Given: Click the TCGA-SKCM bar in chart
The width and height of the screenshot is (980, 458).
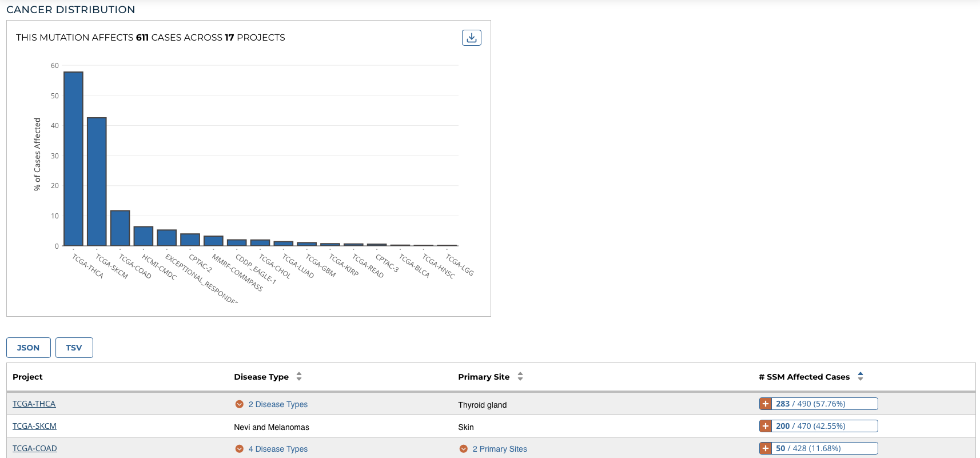Looking at the screenshot, I should pyautogui.click(x=97, y=182).
